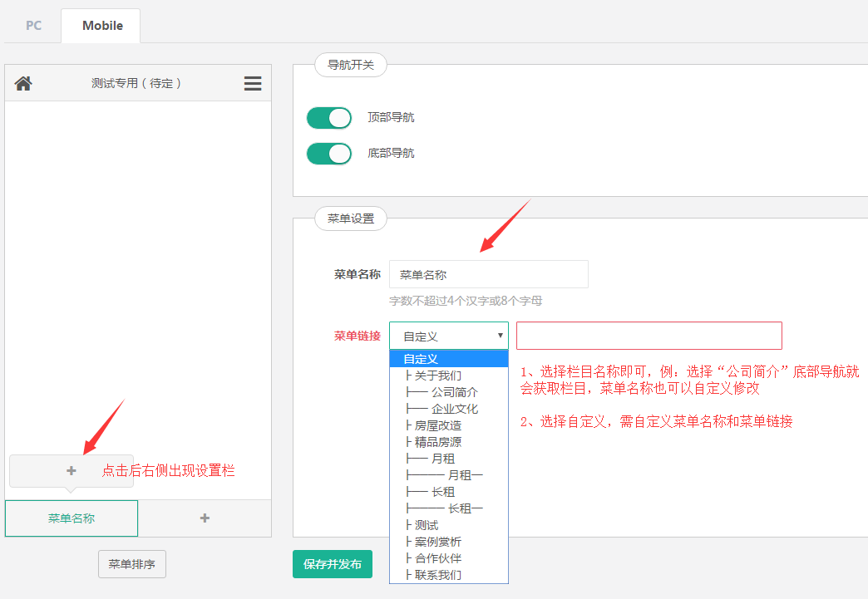Screen dimensions: 868x599
Task: Switch to the Mobile tab
Action: pyautogui.click(x=102, y=26)
